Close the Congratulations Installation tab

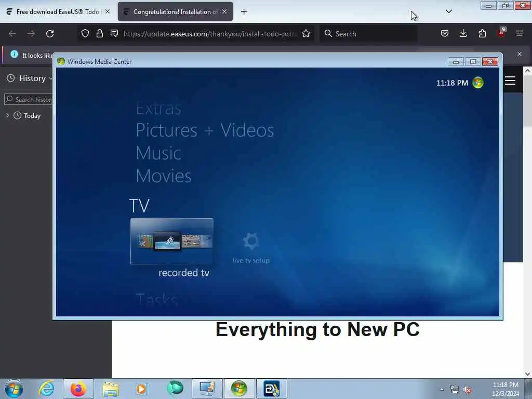tap(224, 11)
